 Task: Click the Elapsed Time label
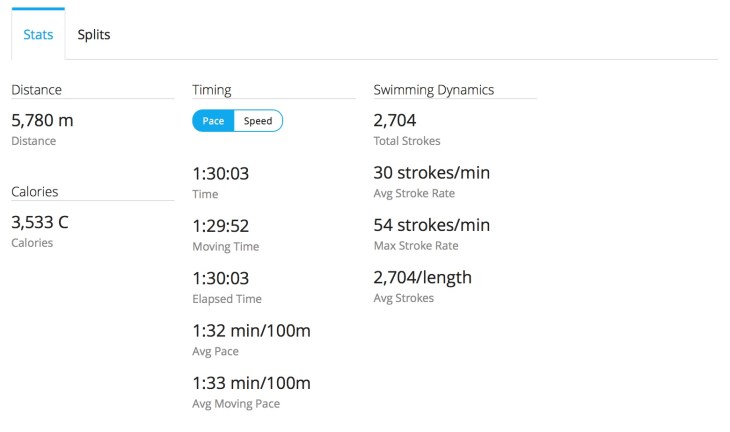(227, 299)
